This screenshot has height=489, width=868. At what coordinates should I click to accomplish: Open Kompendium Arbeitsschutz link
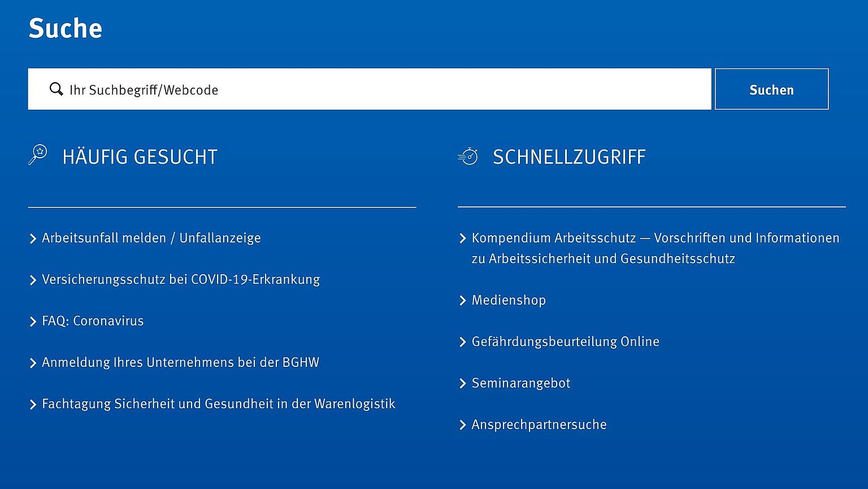coord(656,248)
